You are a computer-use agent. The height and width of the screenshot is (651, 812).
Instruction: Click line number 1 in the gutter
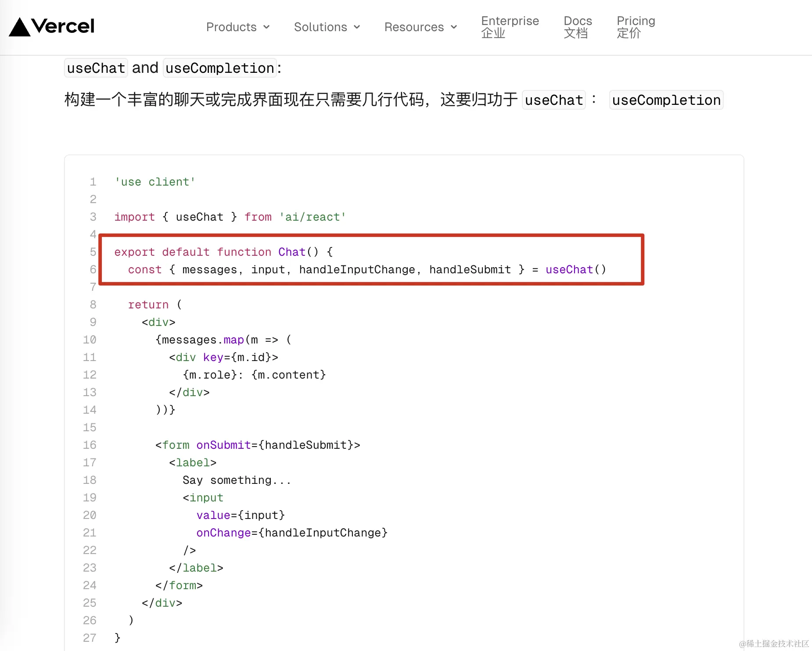[93, 182]
